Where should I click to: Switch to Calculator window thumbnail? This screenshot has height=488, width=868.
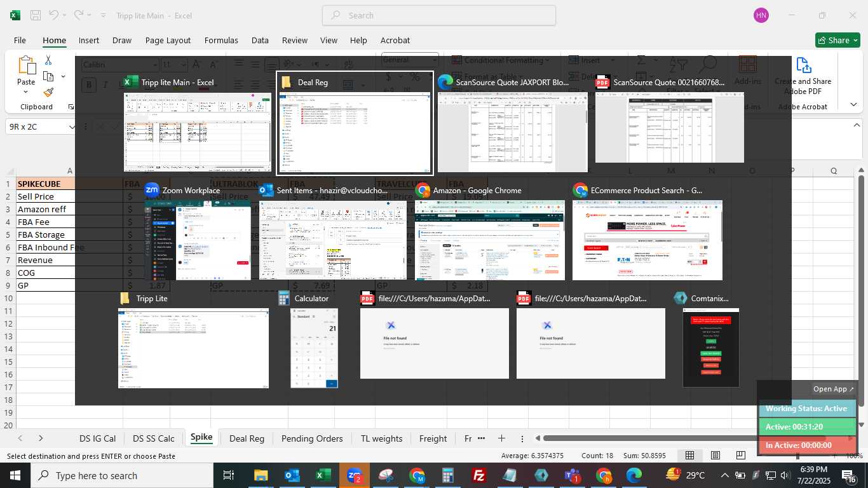[x=314, y=348]
